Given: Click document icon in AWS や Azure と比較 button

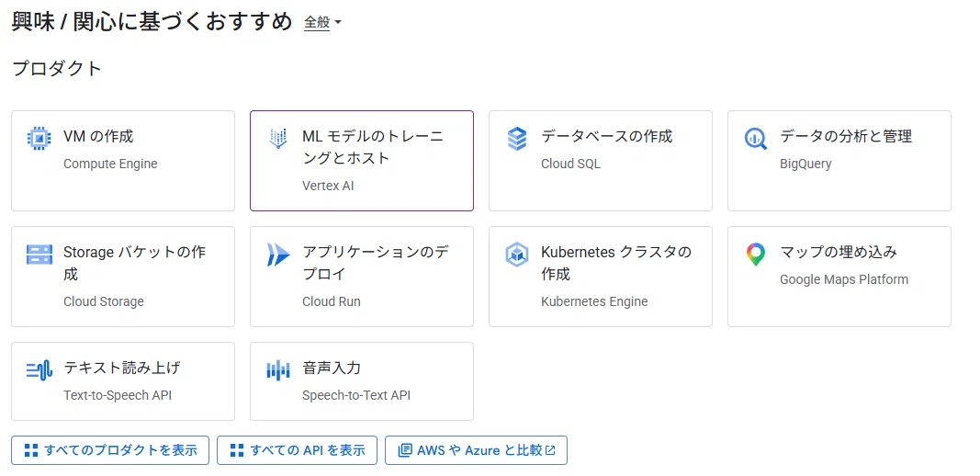Looking at the screenshot, I should [405, 450].
